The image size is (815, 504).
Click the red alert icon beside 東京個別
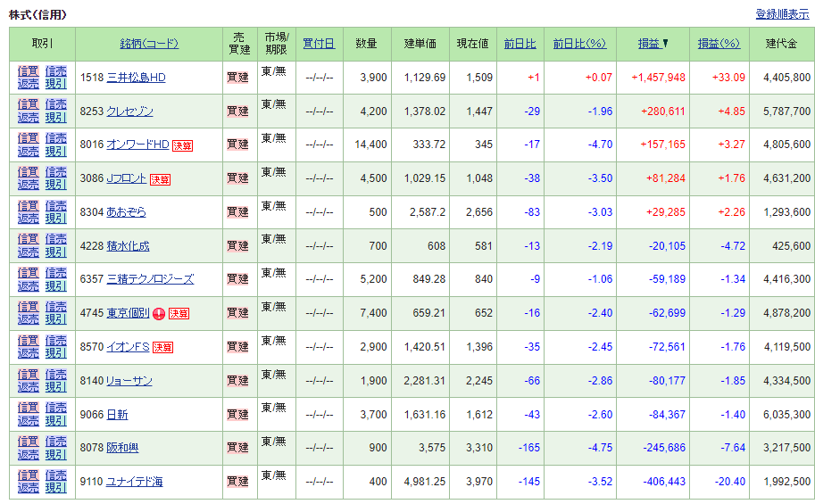pyautogui.click(x=159, y=314)
